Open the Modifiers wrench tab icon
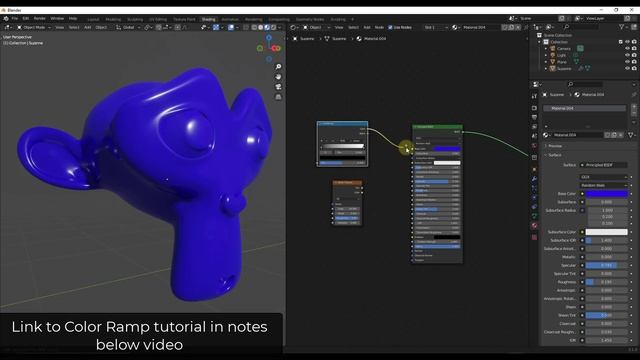Image resolution: width=640 pixels, height=360 pixels. point(534,179)
